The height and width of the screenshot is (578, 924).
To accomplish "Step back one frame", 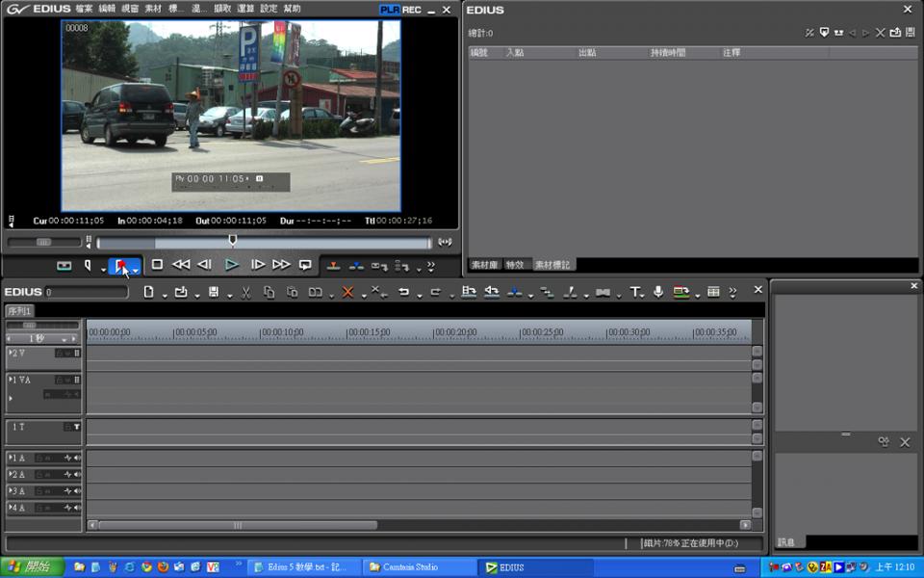I will pos(205,265).
